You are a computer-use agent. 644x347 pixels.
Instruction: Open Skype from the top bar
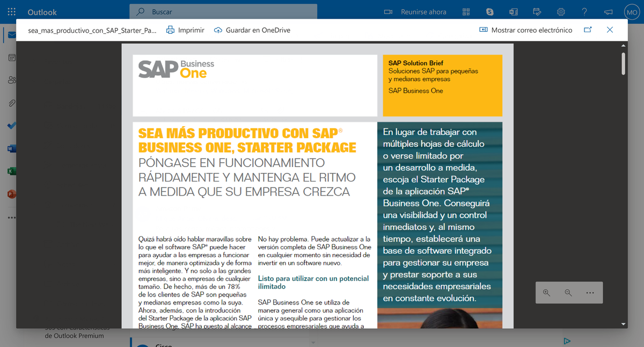coord(489,11)
